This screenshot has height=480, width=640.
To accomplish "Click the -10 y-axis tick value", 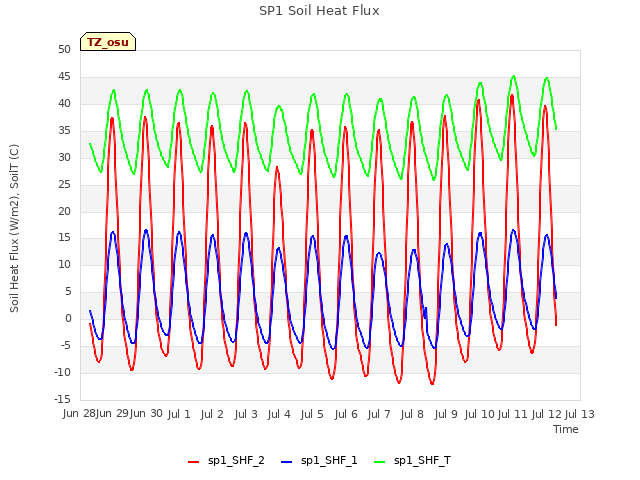I will [x=62, y=372].
